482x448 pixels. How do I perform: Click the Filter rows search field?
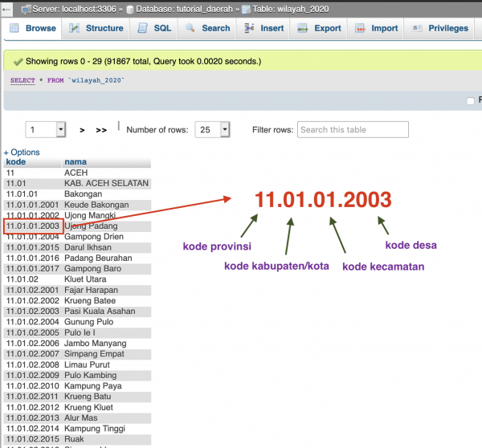point(353,130)
